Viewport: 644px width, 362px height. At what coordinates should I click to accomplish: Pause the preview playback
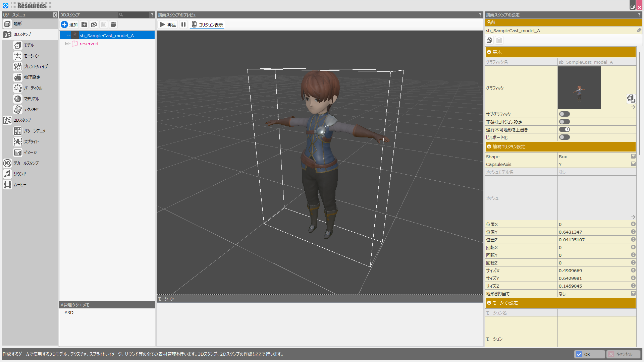click(183, 24)
